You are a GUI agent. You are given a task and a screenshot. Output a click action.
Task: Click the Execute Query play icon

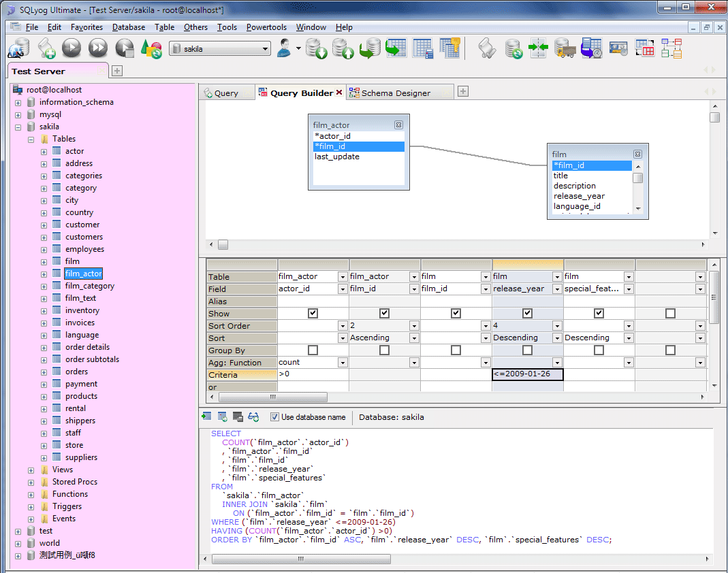[72, 48]
